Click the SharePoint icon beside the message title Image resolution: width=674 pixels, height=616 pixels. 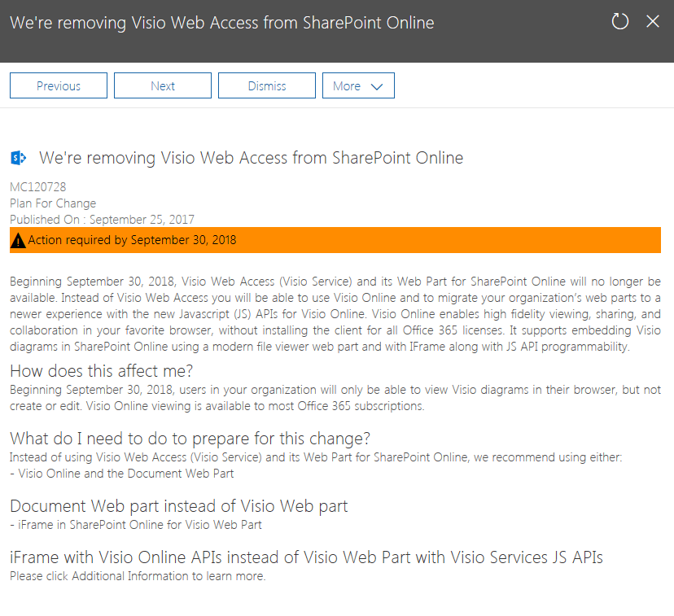tap(18, 158)
